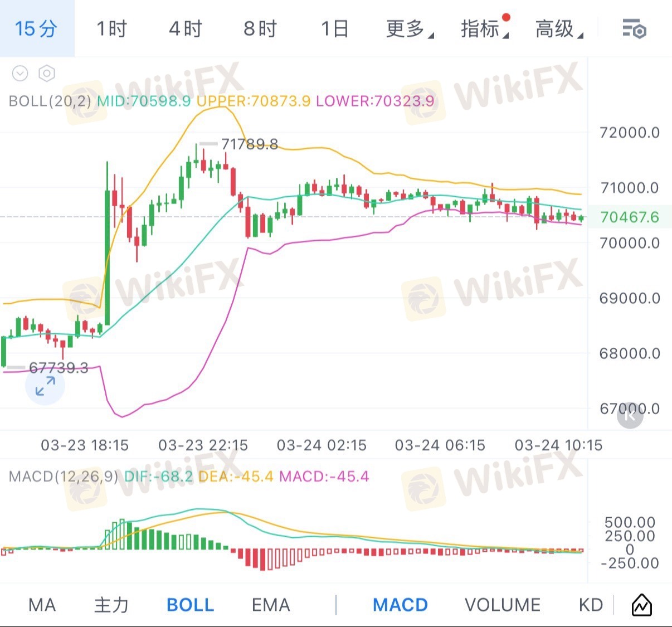The image size is (672, 627).
Task: Click the MACD:-45.4 value
Action: point(324,477)
